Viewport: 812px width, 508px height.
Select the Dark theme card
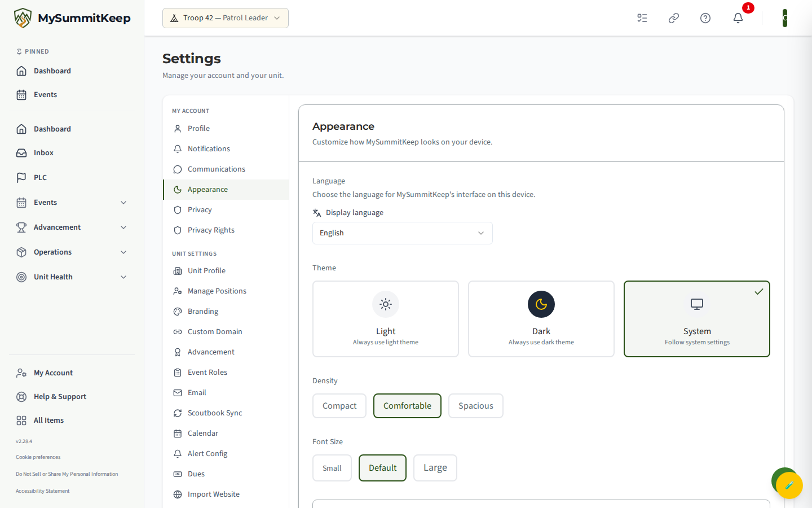[x=541, y=319]
